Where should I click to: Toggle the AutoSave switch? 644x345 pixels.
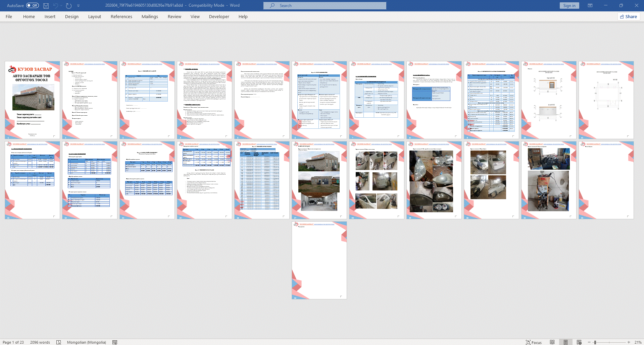tap(33, 6)
